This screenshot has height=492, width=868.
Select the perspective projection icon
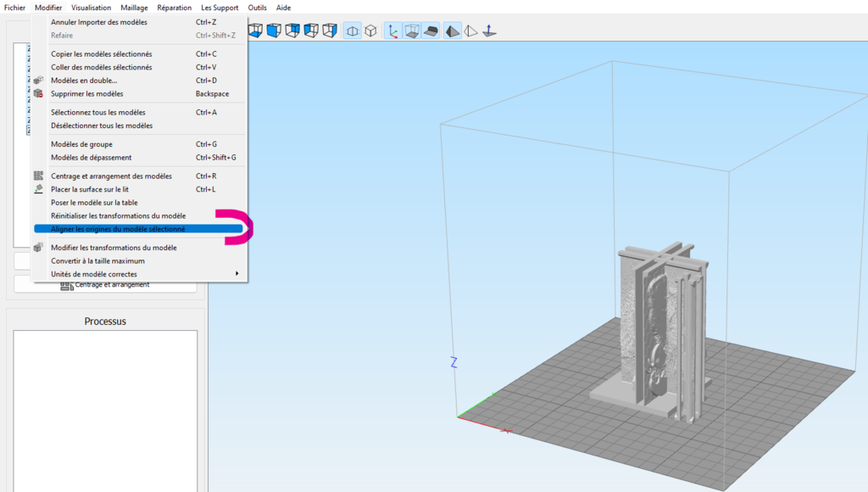pyautogui.click(x=353, y=31)
